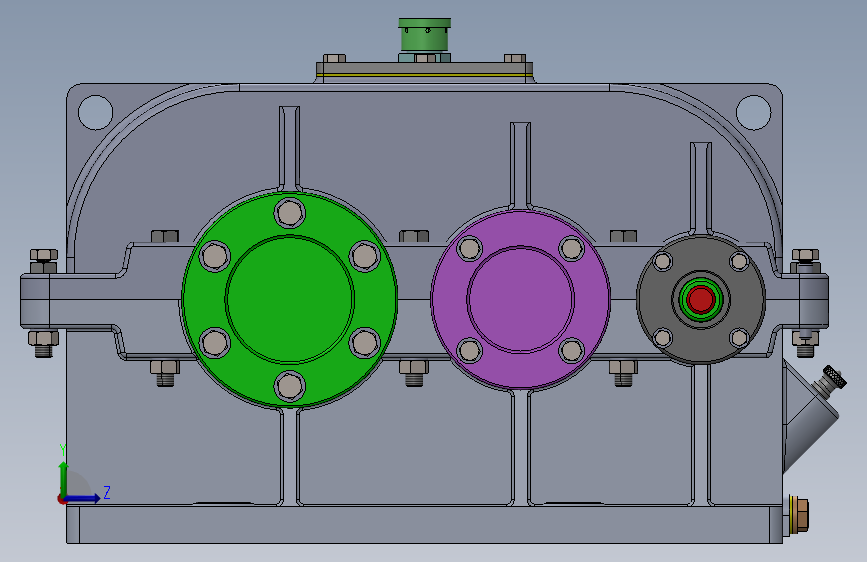
Task: Pick right bolt on top inspection cover
Action: pyautogui.click(x=515, y=58)
